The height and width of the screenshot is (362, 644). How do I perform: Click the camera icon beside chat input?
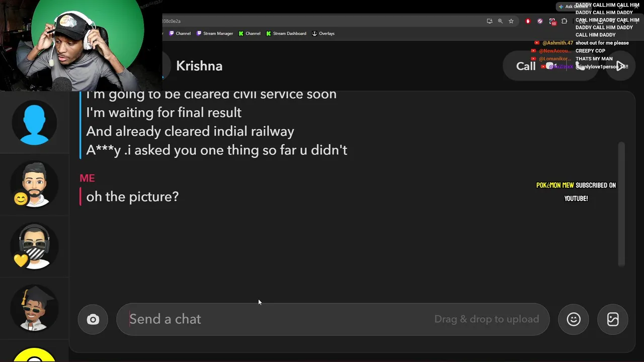pos(93,319)
